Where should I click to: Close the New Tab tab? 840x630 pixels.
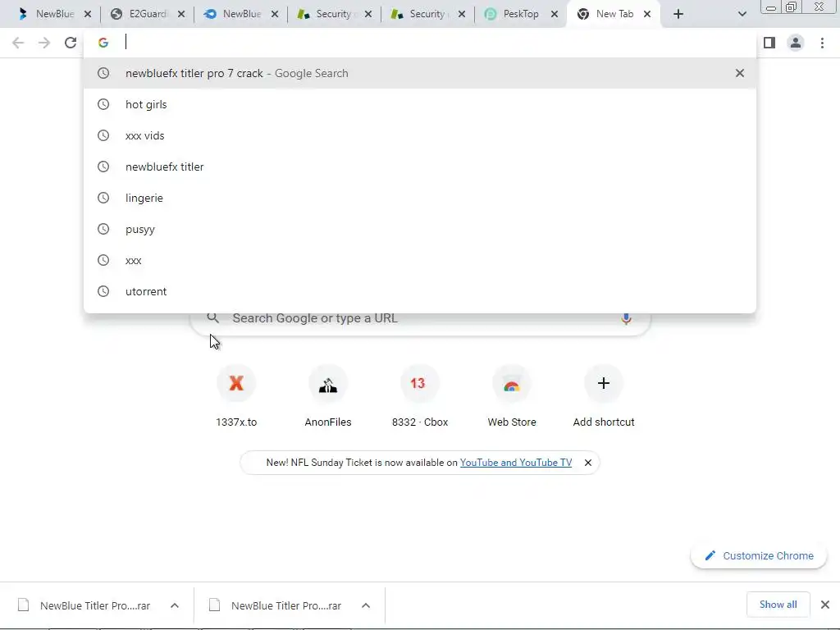pyautogui.click(x=647, y=14)
